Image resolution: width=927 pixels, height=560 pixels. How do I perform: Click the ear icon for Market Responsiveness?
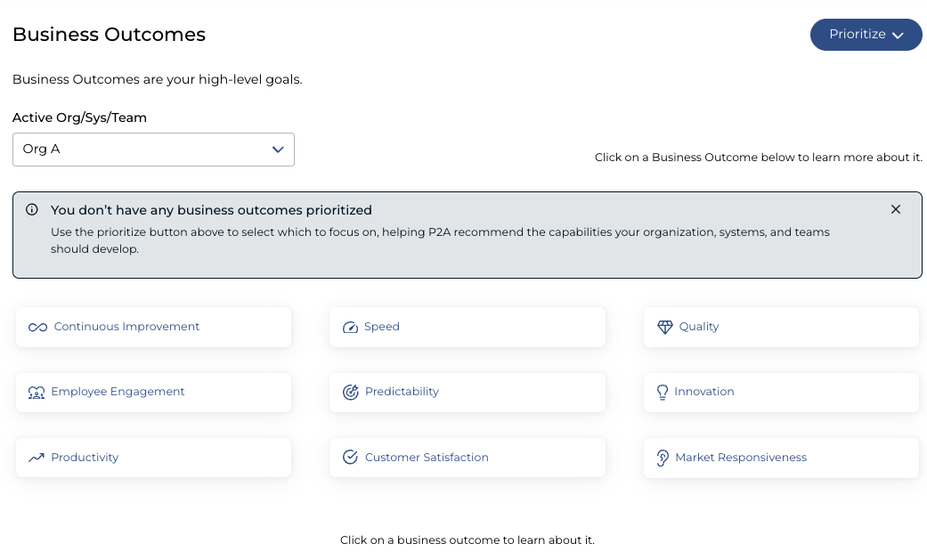tap(663, 458)
